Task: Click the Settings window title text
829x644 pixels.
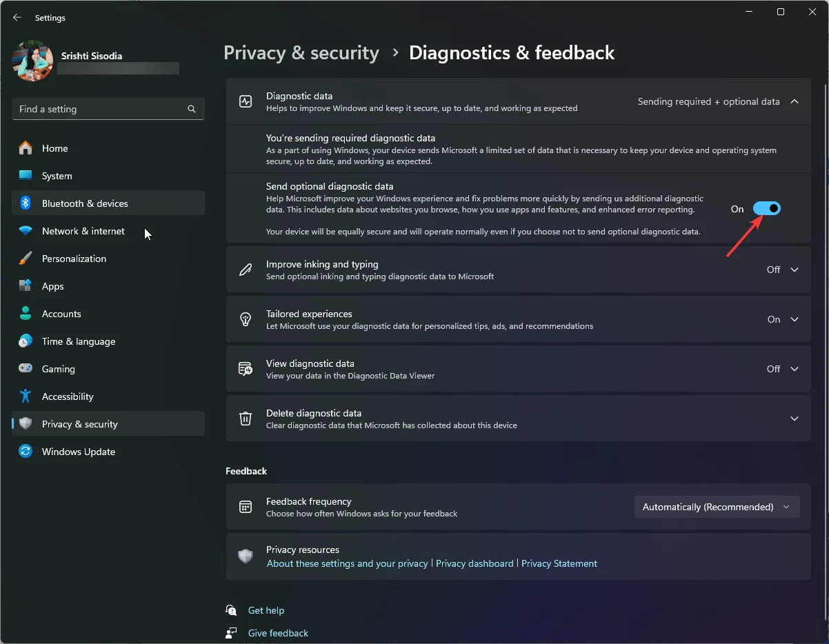Action: (50, 18)
